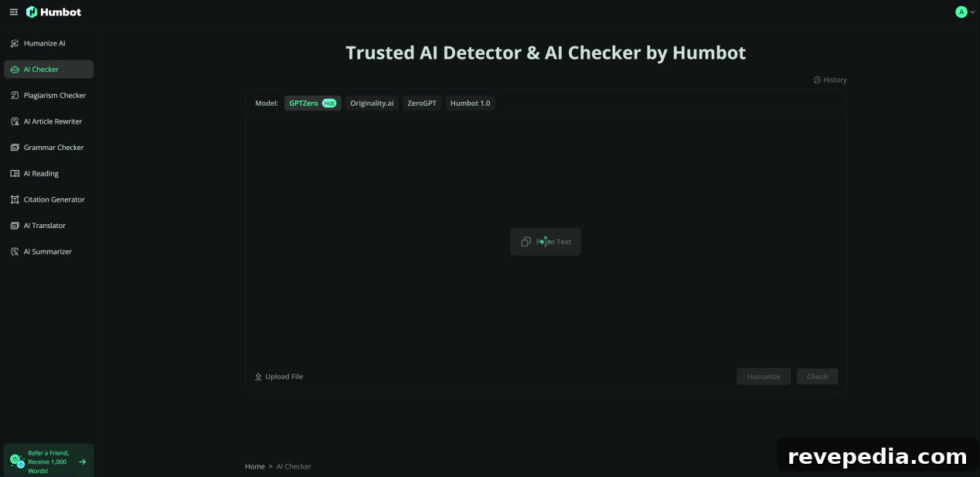Click the Humanize button
Viewport: 980px width, 477px height.
pyautogui.click(x=764, y=376)
